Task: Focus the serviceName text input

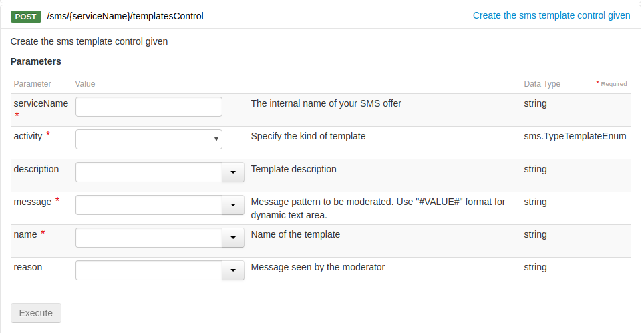Action: click(148, 107)
